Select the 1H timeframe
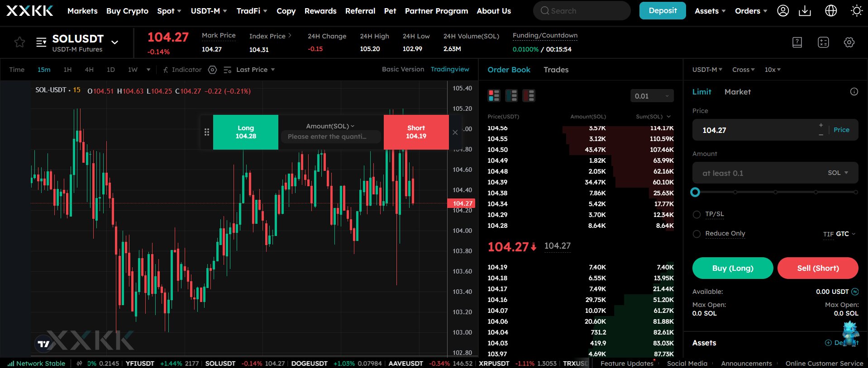This screenshot has width=868, height=368. pyautogui.click(x=67, y=70)
